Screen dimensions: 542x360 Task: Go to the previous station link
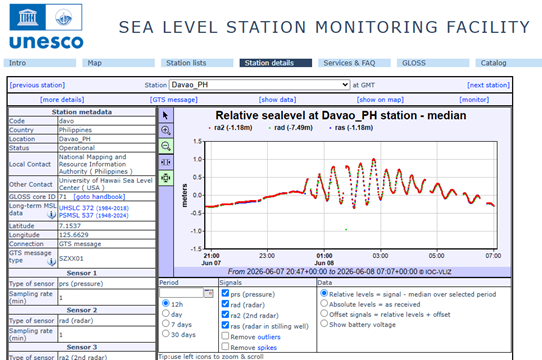37,85
